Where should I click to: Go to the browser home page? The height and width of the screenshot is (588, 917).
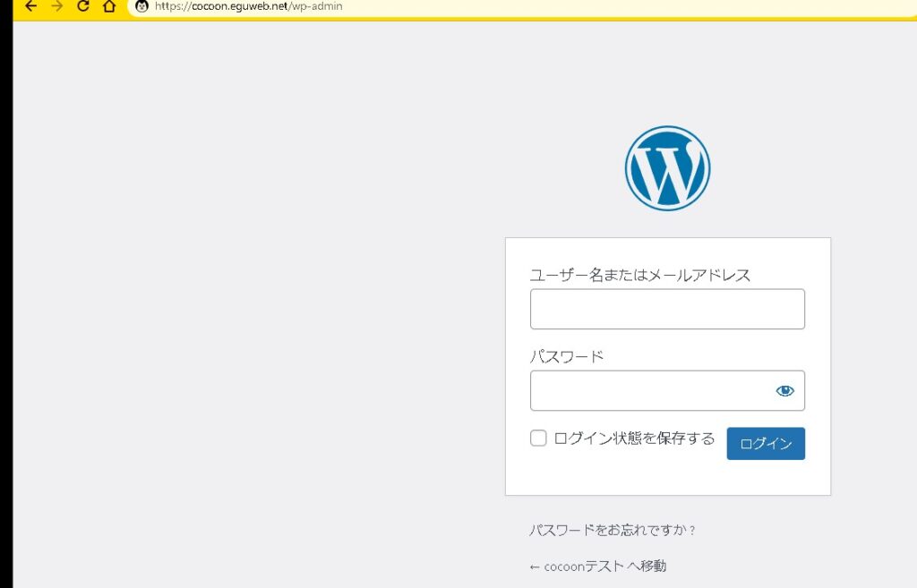[109, 6]
